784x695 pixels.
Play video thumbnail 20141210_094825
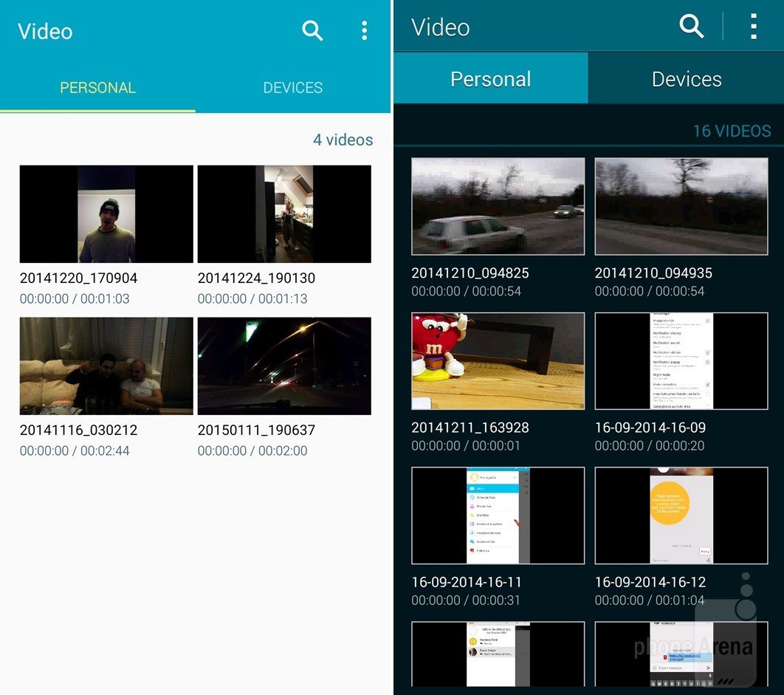tap(498, 206)
